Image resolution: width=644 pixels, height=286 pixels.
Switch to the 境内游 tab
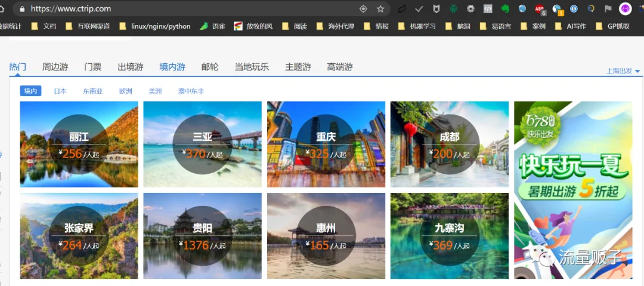(x=172, y=67)
